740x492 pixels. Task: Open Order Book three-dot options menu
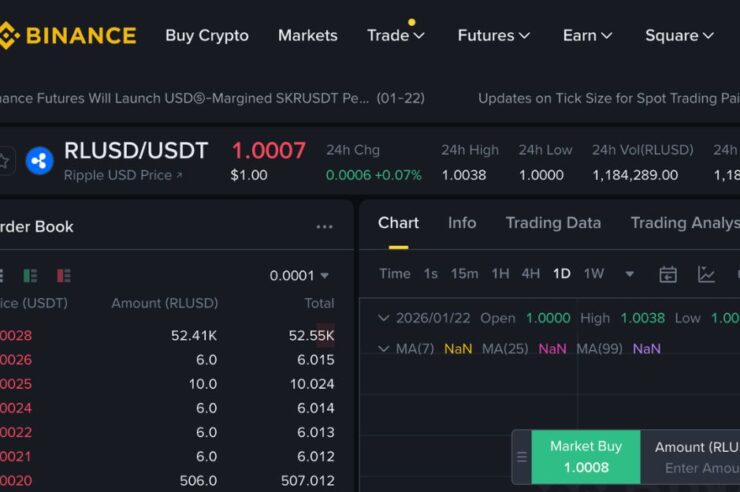point(324,227)
